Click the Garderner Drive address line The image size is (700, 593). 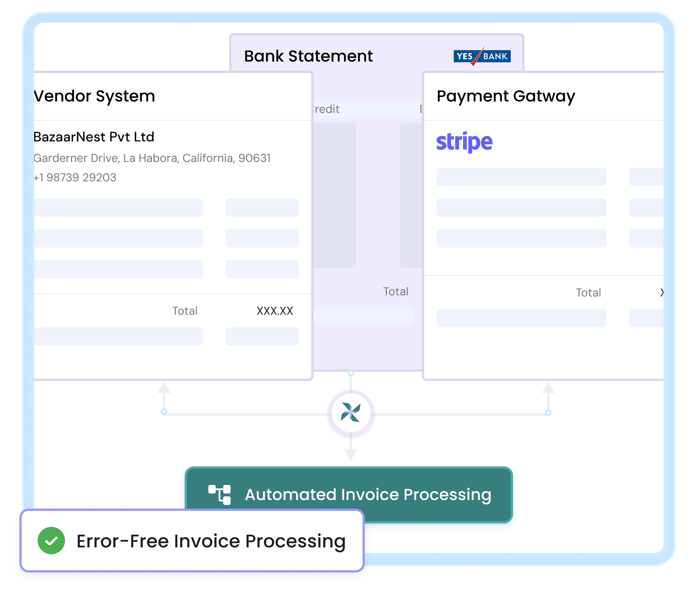(152, 158)
